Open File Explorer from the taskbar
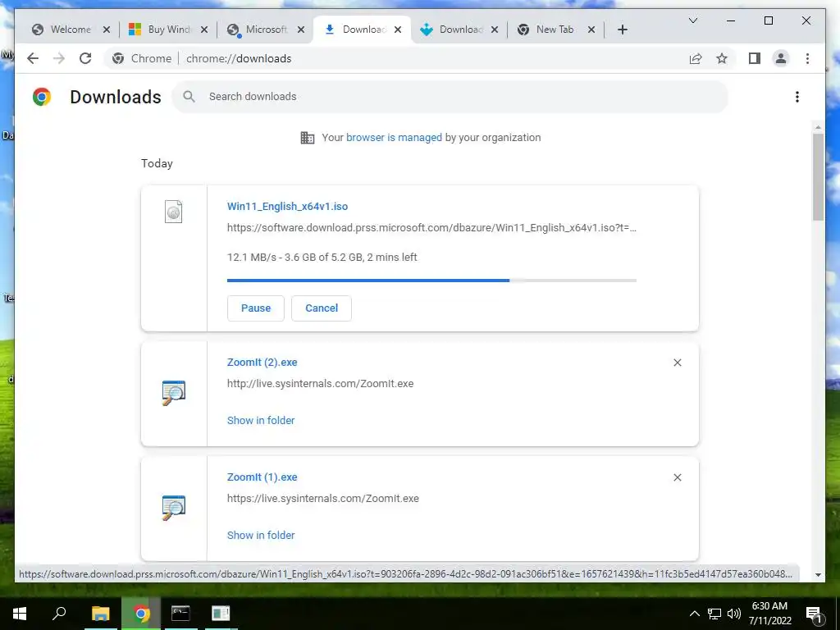 tap(100, 614)
